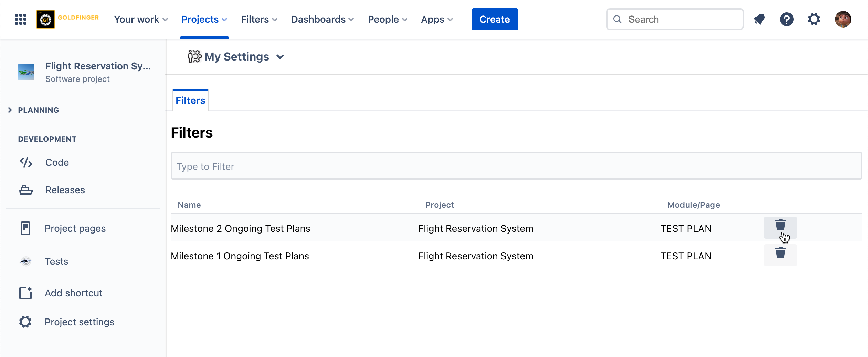Screen dimensions: 868x357
Task: Click the help question mark icon
Action: click(786, 19)
